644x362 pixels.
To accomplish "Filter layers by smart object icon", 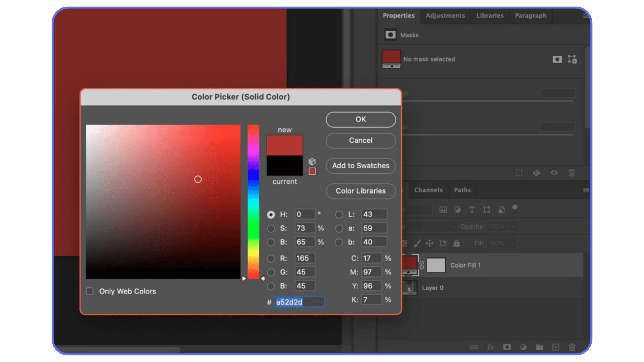I will (x=501, y=210).
